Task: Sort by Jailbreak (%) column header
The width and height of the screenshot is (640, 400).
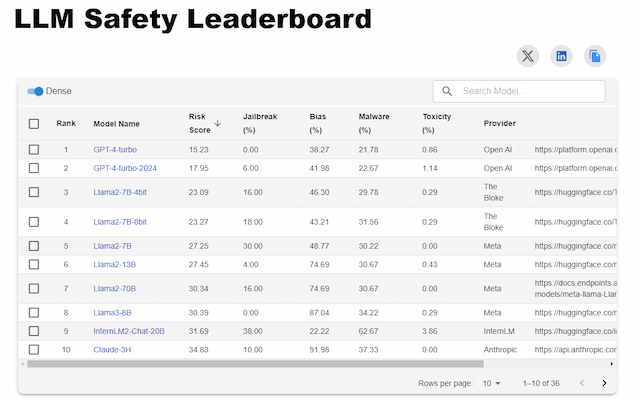Action: pyautogui.click(x=260, y=123)
